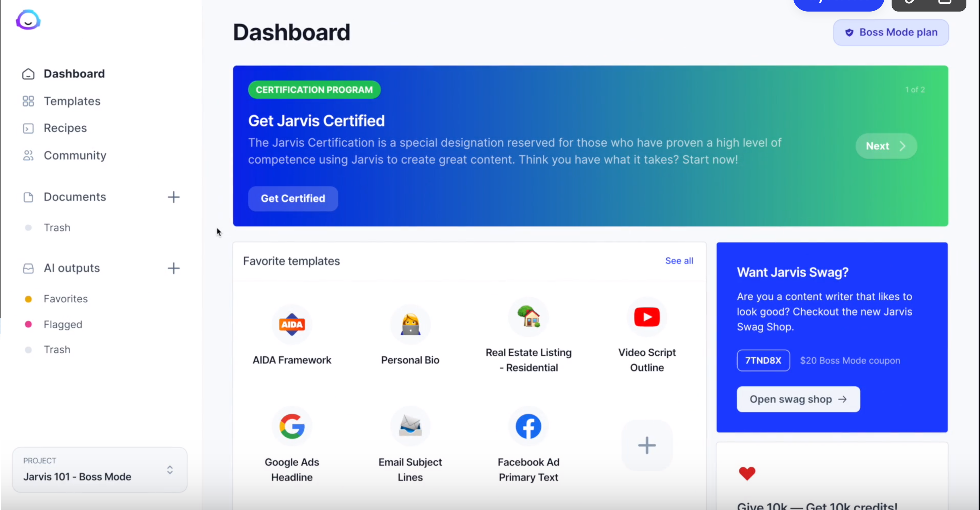980x510 pixels.
Task: Click the arrow in Open swag shop
Action: (x=843, y=399)
